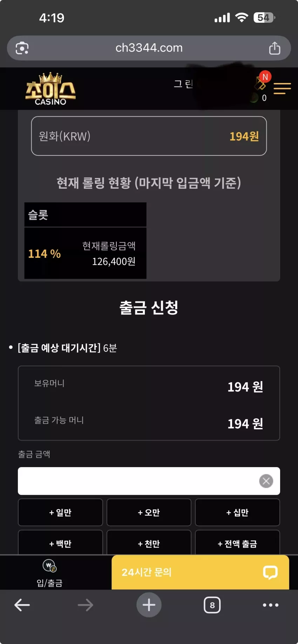Clear the withdrawal amount with the X icon
The width and height of the screenshot is (298, 644).
pos(266,481)
